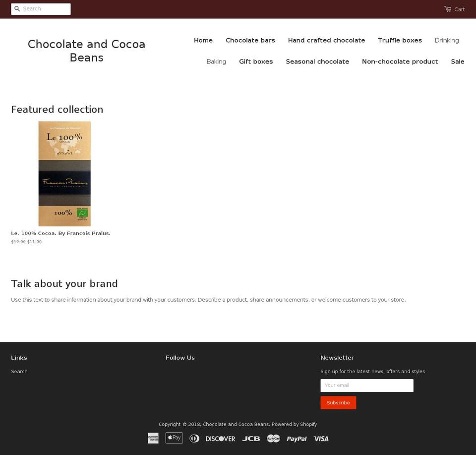This screenshot has width=476, height=455.
Task: Open Non-chocolate product menu item
Action: point(400,62)
